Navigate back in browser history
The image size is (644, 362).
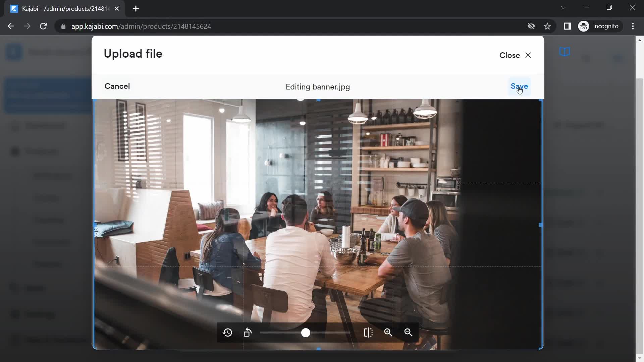pos(11,26)
